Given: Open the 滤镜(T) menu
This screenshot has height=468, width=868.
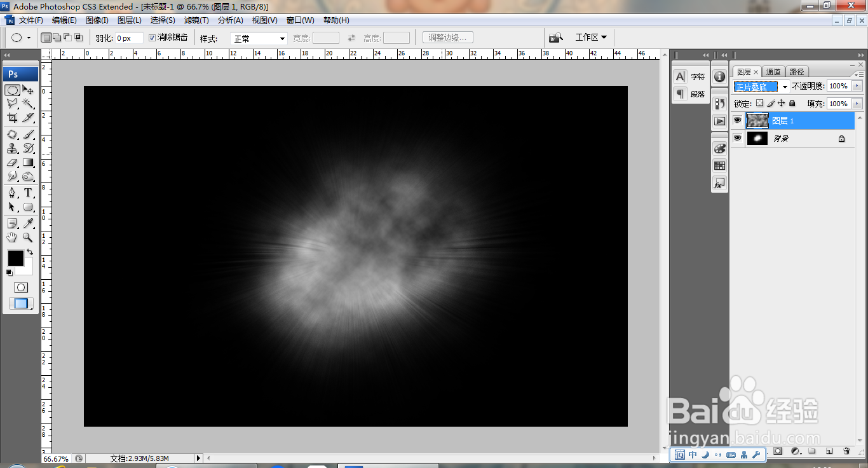Looking at the screenshot, I should tap(196, 20).
